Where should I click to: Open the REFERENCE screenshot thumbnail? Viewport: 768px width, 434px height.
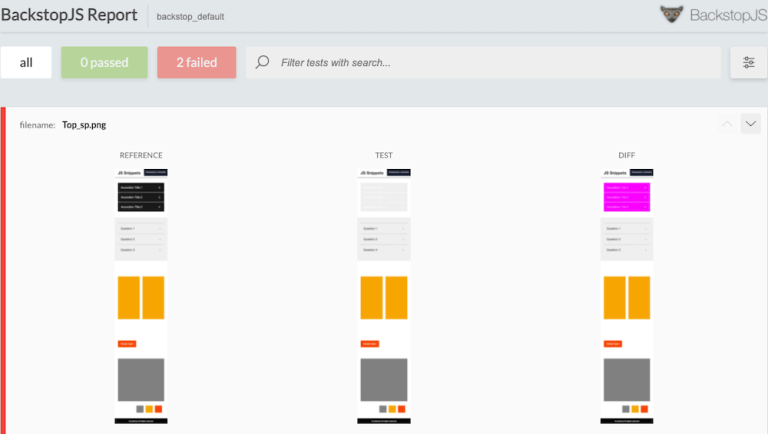tap(141, 295)
